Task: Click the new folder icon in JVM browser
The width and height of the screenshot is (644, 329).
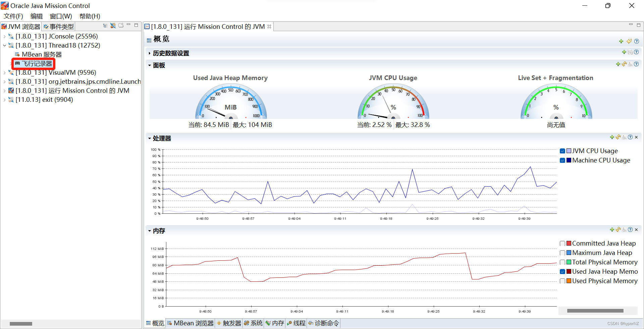Action: (x=121, y=25)
